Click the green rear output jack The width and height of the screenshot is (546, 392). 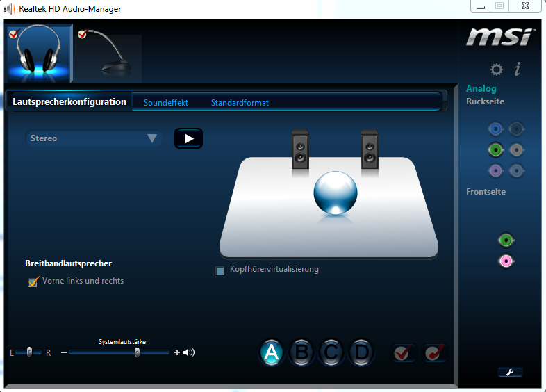pos(496,150)
